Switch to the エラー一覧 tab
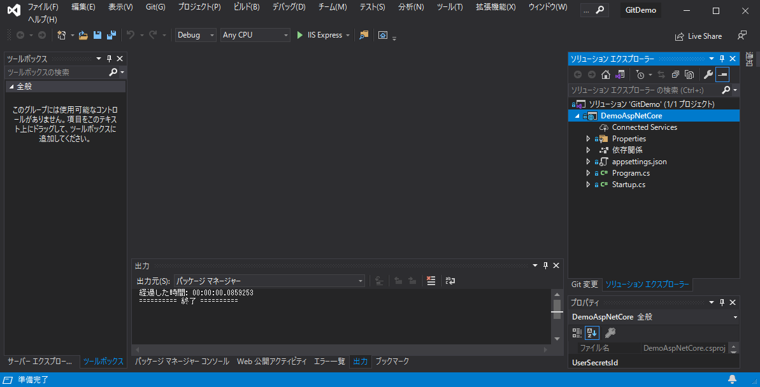 tap(330, 361)
